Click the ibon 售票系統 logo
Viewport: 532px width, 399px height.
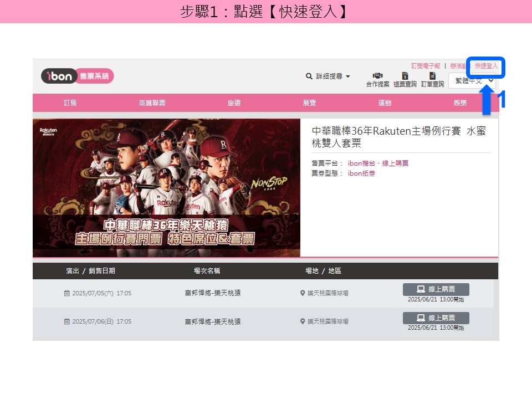[x=78, y=76]
